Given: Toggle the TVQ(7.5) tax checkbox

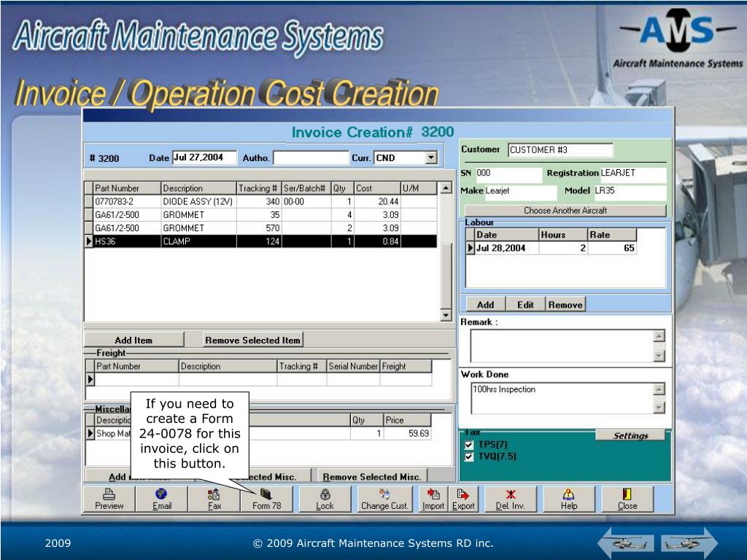Looking at the screenshot, I should 469,456.
